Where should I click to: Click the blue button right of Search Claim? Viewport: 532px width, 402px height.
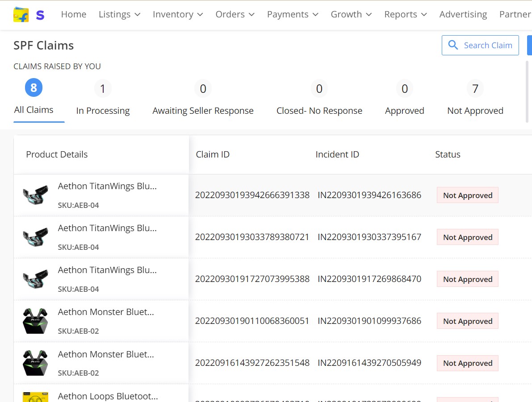click(529, 45)
